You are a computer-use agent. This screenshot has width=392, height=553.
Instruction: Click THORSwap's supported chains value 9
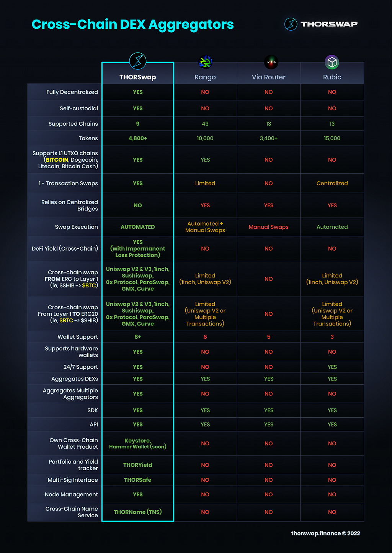tap(138, 124)
